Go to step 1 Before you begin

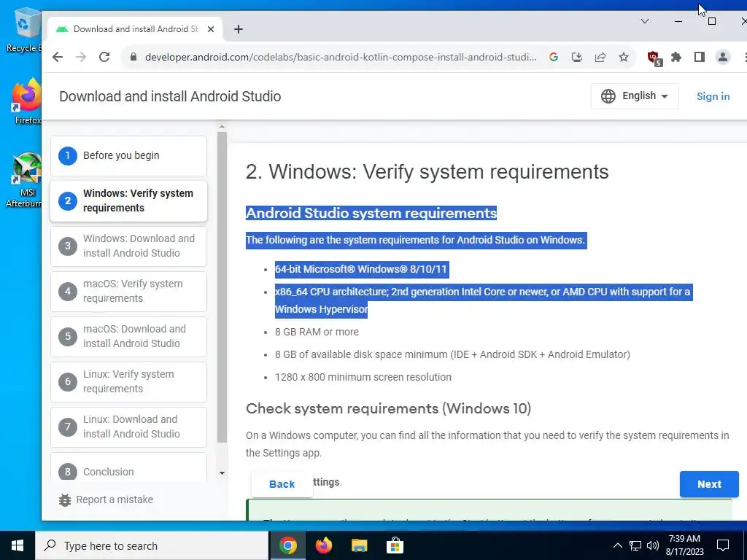click(128, 156)
